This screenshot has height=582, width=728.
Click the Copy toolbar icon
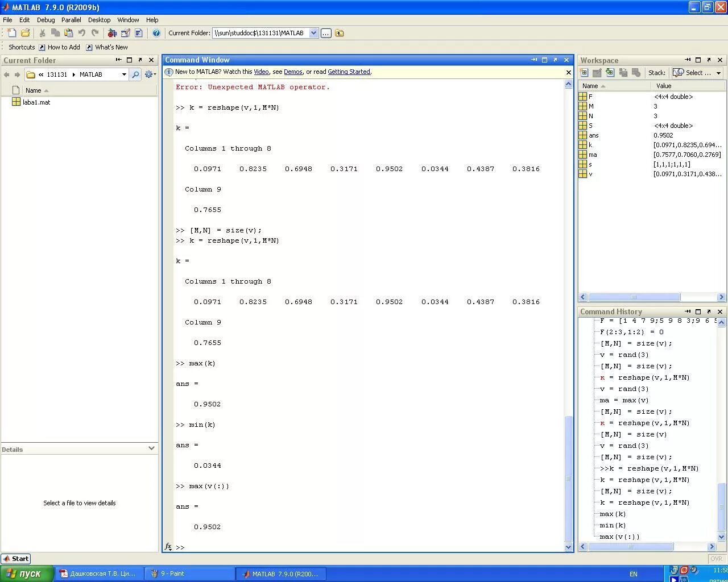click(55, 33)
